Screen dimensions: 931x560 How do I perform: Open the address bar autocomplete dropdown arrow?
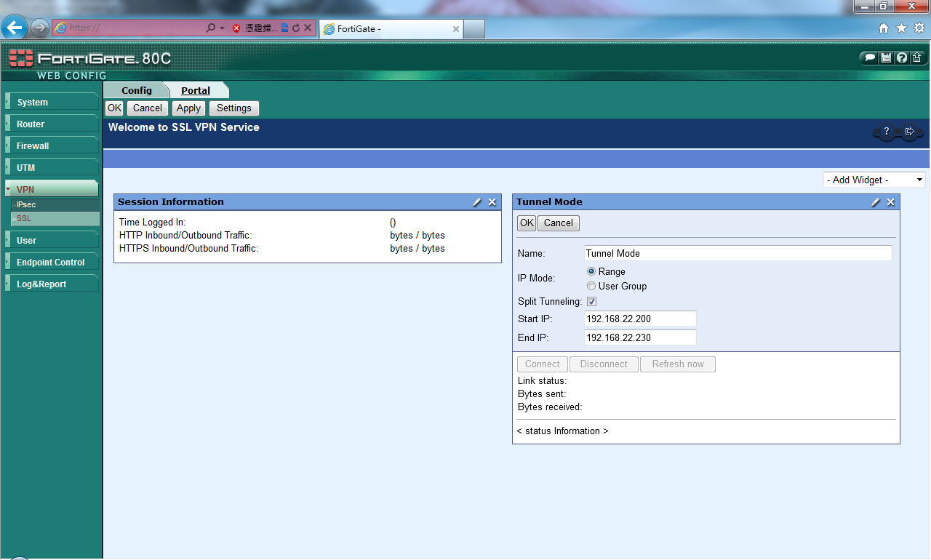coord(222,28)
